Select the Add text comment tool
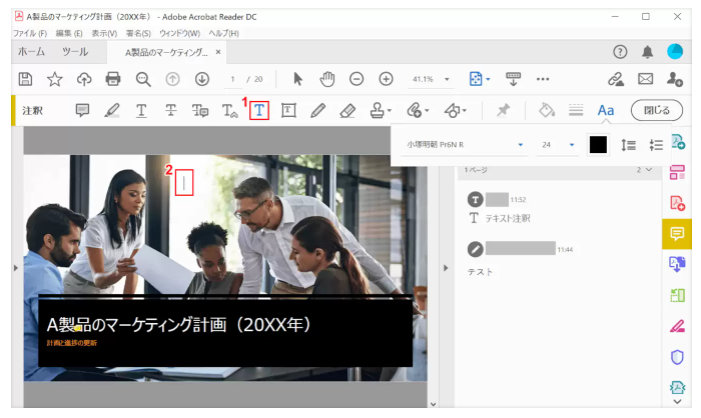 [x=259, y=110]
